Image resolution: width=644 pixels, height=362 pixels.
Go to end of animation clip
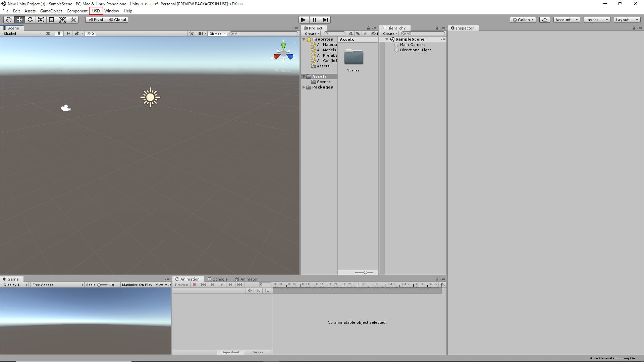pyautogui.click(x=239, y=285)
